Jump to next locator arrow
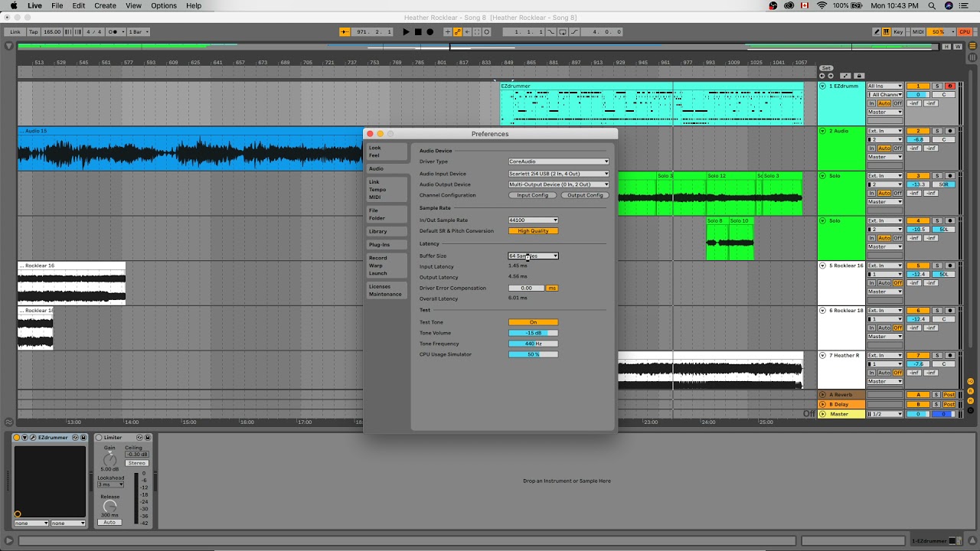This screenshot has width=980, height=551. tap(831, 76)
